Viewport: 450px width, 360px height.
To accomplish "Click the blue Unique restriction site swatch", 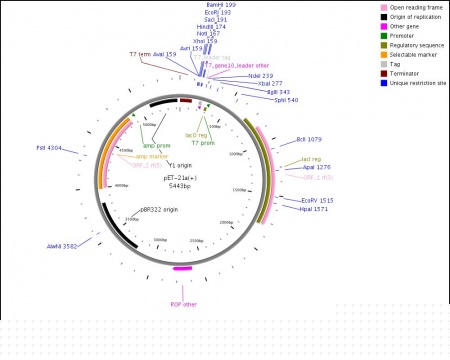I will coord(384,83).
